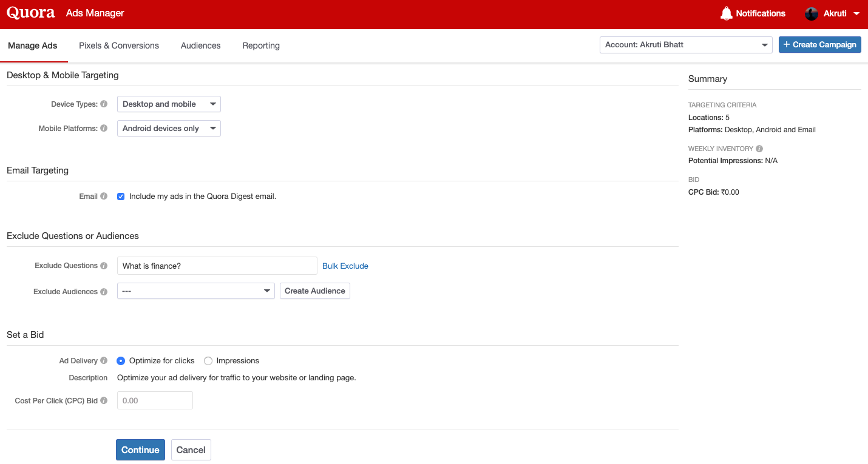Click the Notifications label in the header
Image resolution: width=868 pixels, height=464 pixels.
tap(761, 13)
